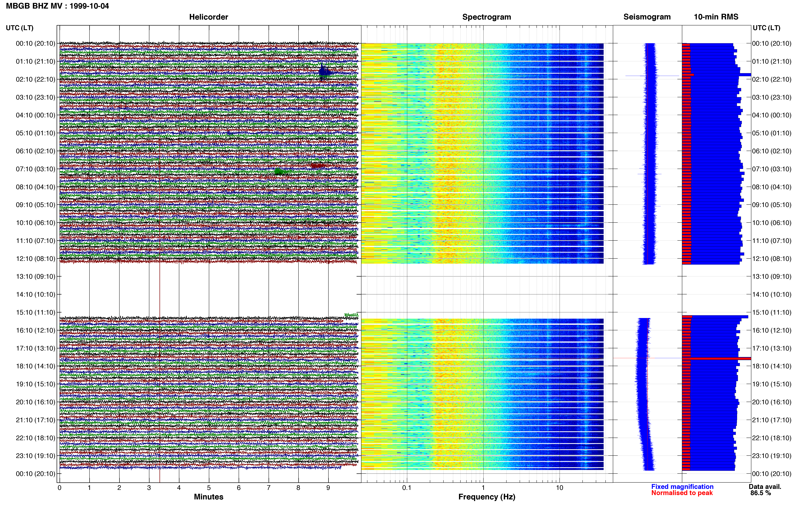Viewport: 812px width, 508px height.
Task: Click the right-side time label '02:10 (22:10)'
Action: coord(772,79)
